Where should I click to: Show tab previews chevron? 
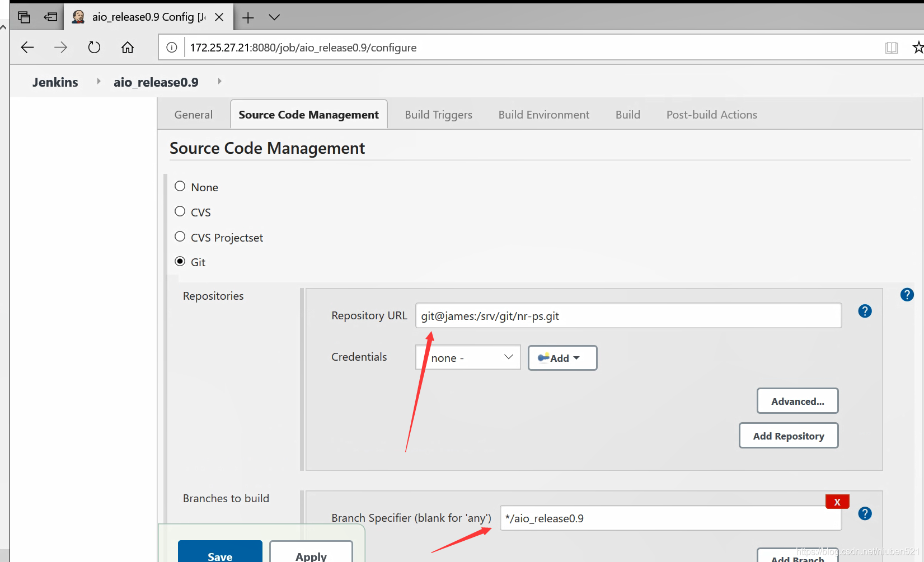click(274, 17)
